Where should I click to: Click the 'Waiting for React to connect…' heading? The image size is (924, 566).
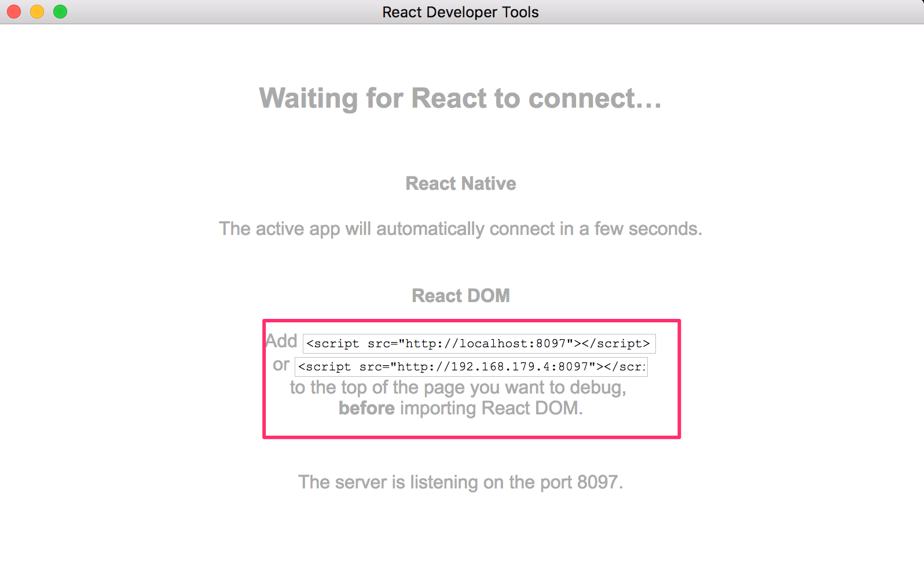[x=461, y=98]
